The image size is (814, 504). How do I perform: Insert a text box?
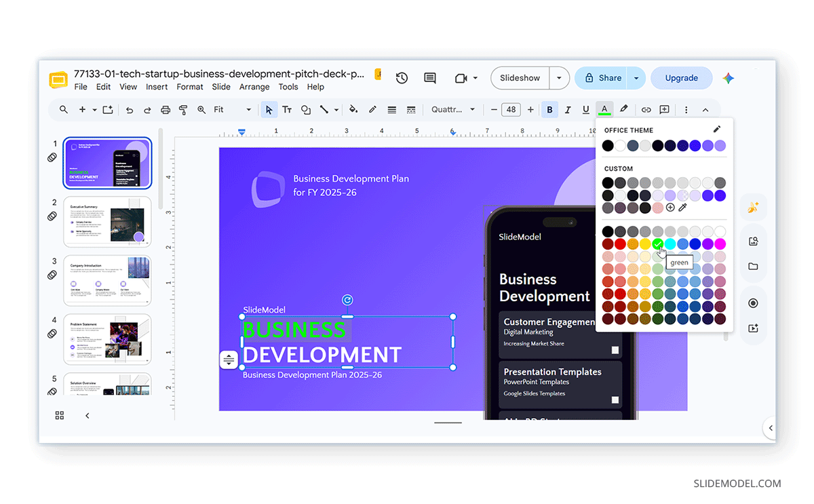pos(287,109)
